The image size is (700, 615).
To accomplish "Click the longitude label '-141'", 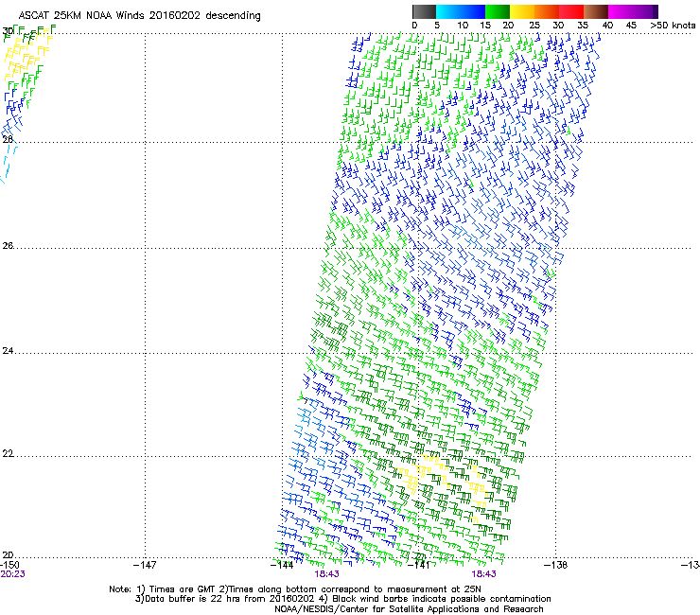I will coord(419,565).
